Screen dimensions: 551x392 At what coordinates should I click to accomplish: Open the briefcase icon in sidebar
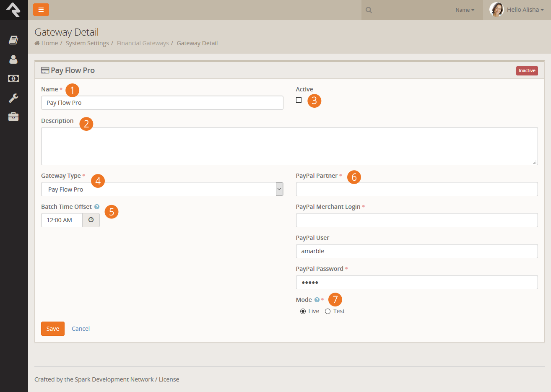click(x=13, y=117)
